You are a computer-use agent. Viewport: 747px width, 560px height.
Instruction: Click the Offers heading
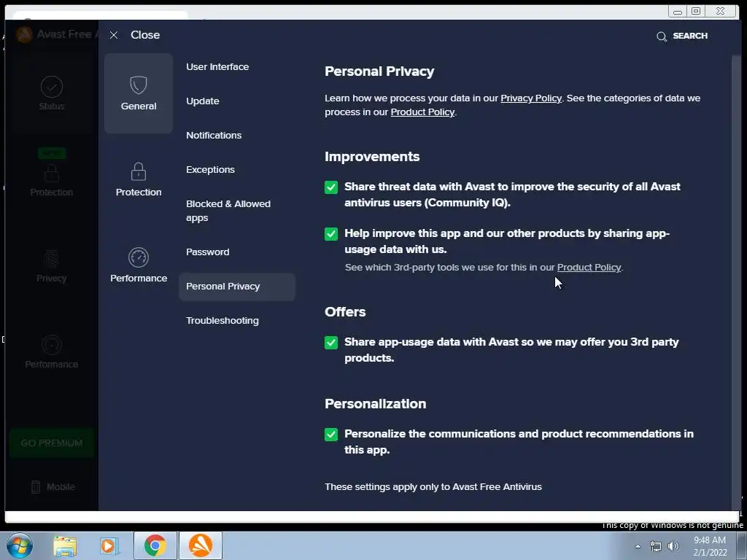pyautogui.click(x=345, y=312)
